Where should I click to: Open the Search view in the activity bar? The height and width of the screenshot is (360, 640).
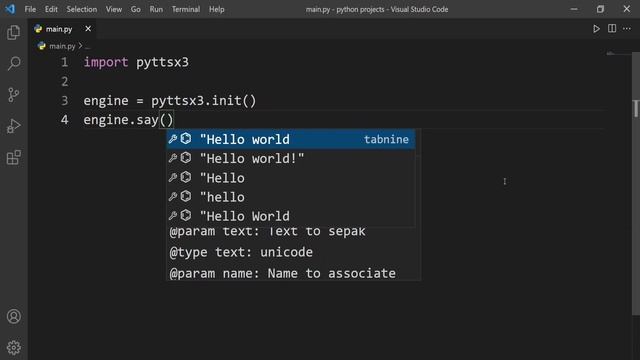click(x=13, y=63)
